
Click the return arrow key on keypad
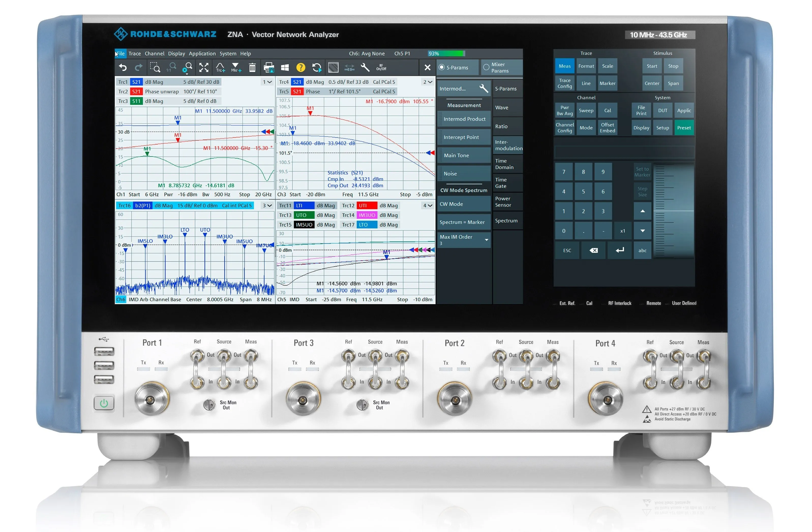tap(620, 250)
